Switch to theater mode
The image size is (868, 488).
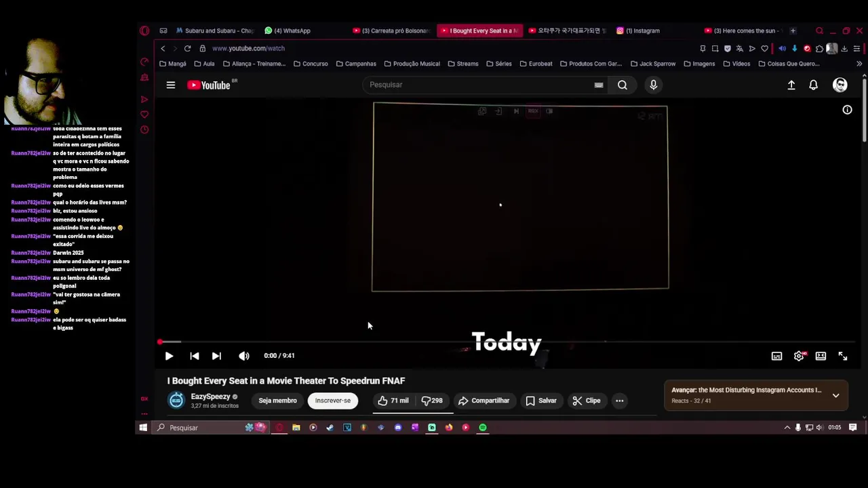pyautogui.click(x=821, y=356)
